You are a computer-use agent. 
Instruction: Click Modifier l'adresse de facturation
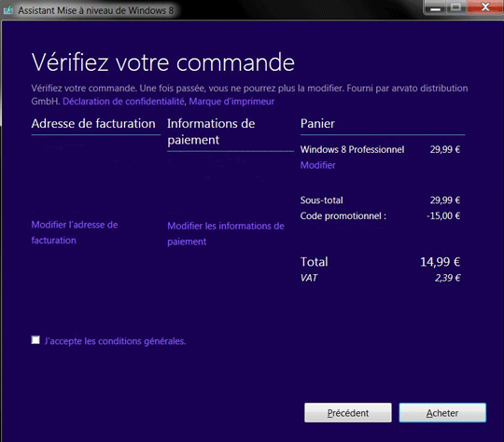tap(75, 232)
